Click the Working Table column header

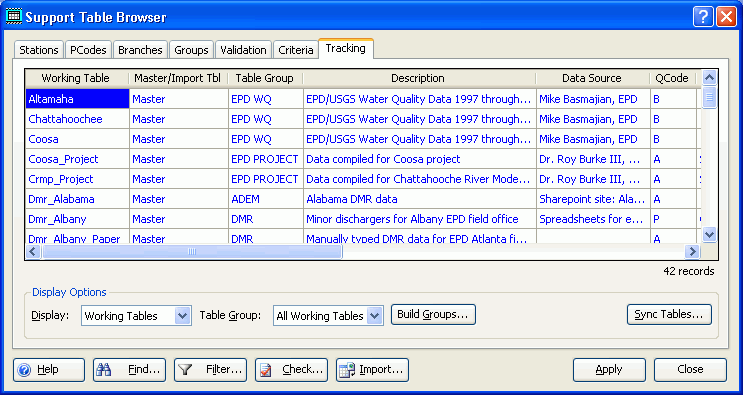76,78
